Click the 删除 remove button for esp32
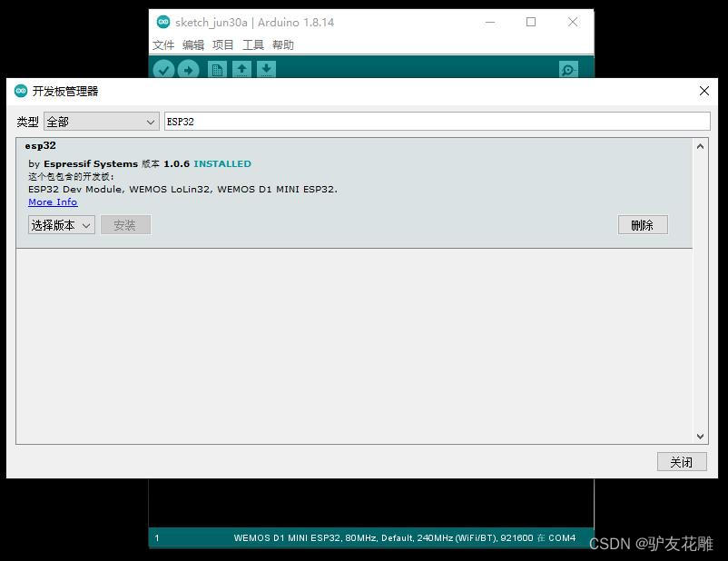 click(x=643, y=225)
